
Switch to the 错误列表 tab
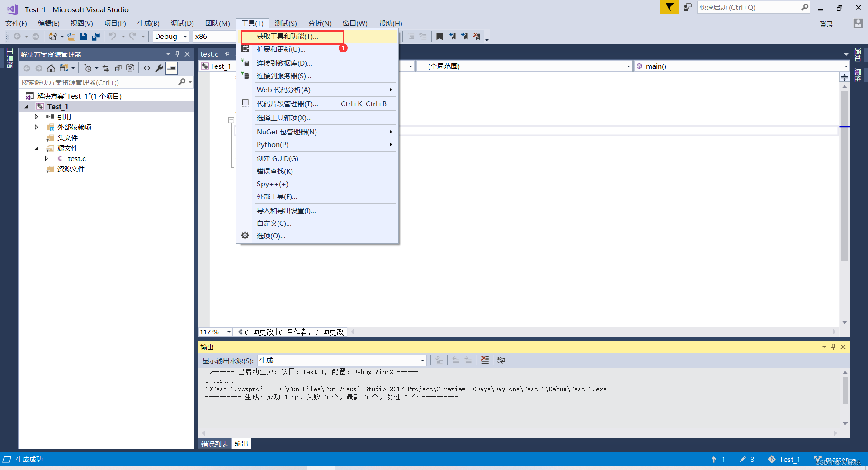(215, 444)
